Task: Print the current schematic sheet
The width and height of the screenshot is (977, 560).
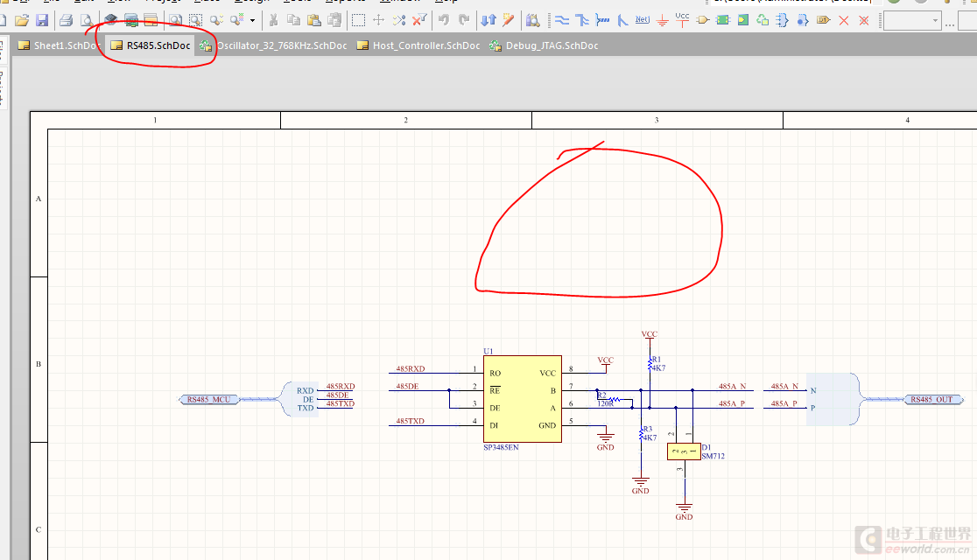Action: pos(66,20)
